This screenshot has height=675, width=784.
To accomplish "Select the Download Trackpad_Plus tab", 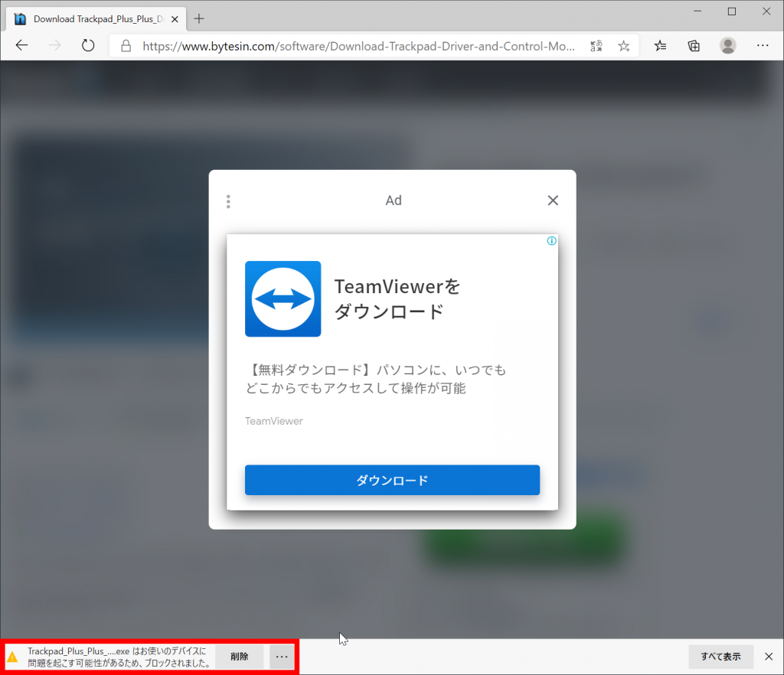I will tap(96, 19).
